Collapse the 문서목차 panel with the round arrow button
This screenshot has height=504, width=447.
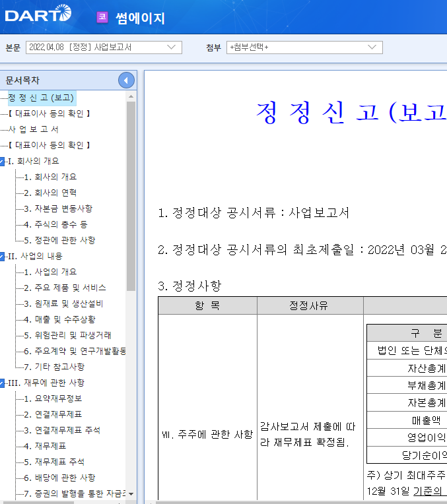[126, 80]
